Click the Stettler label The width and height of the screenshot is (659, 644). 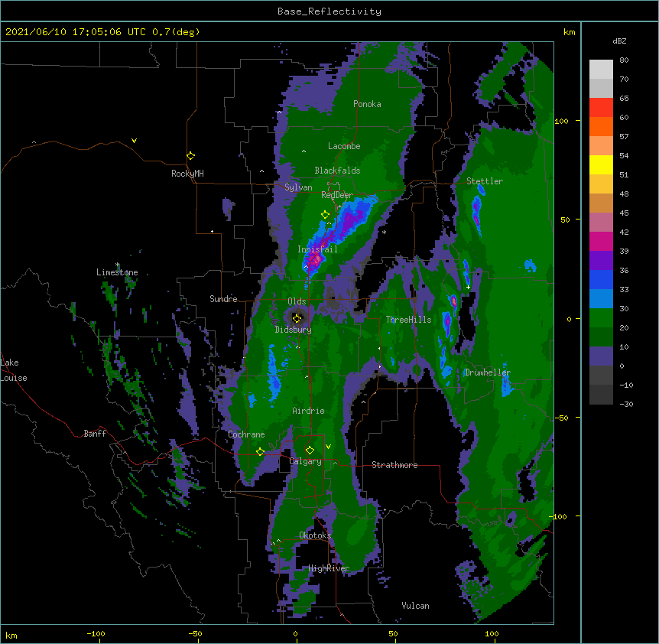pos(485,181)
